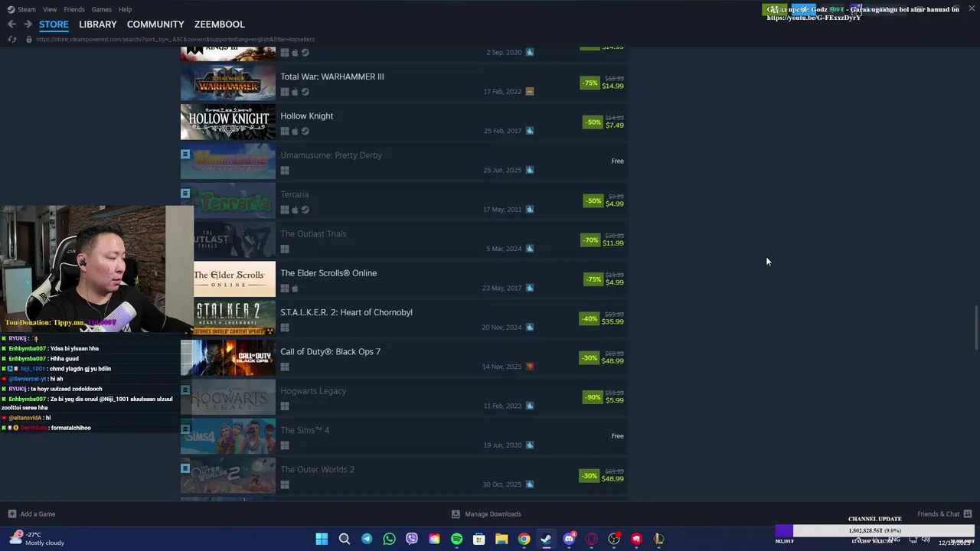Open The Outlast Trials listing
This screenshot has height=551, width=980.
coord(404,240)
